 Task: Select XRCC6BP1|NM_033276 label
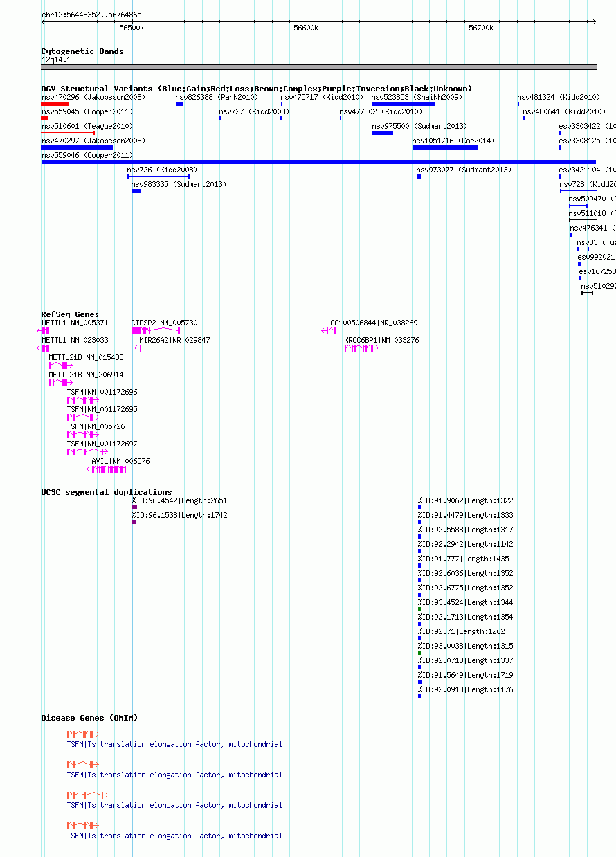[x=381, y=341]
